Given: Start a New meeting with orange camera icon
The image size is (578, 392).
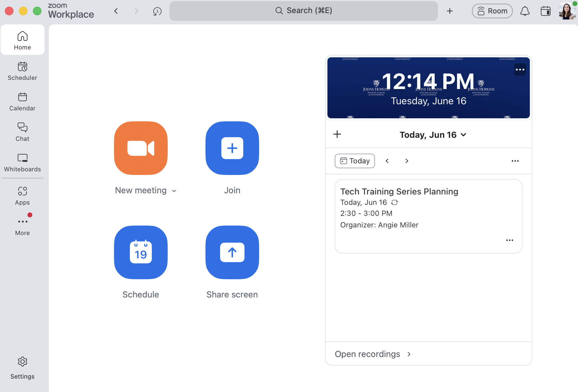Looking at the screenshot, I should tap(141, 148).
